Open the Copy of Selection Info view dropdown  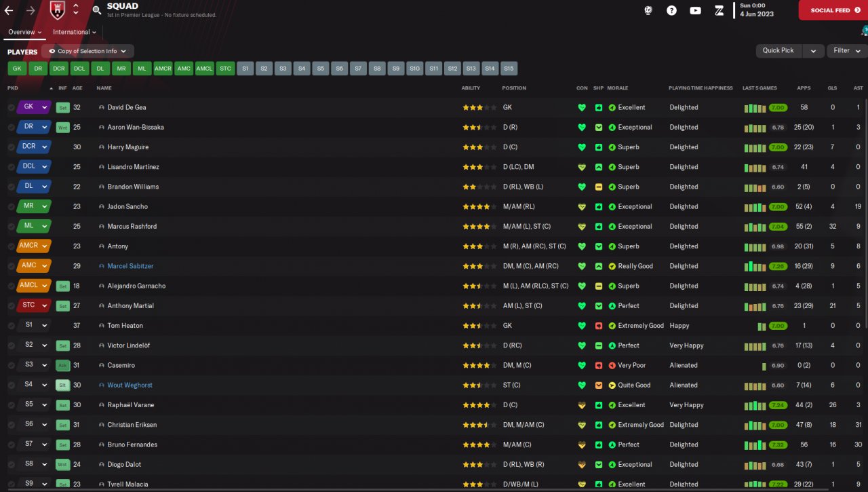click(x=87, y=51)
